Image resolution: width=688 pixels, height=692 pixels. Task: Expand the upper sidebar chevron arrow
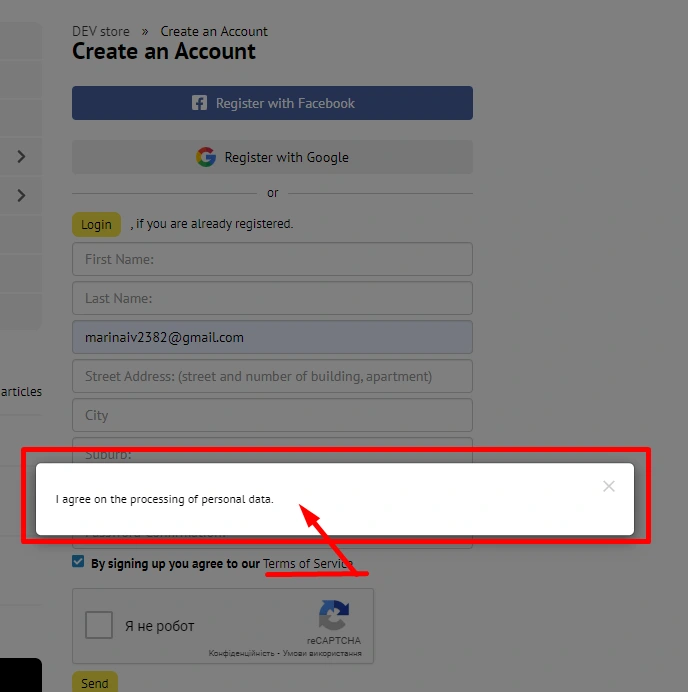point(21,156)
